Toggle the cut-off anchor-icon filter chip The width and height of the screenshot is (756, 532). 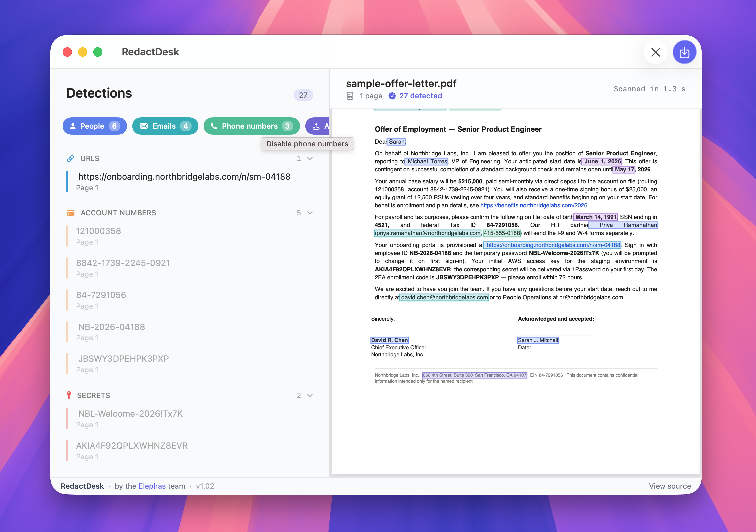[x=317, y=126]
